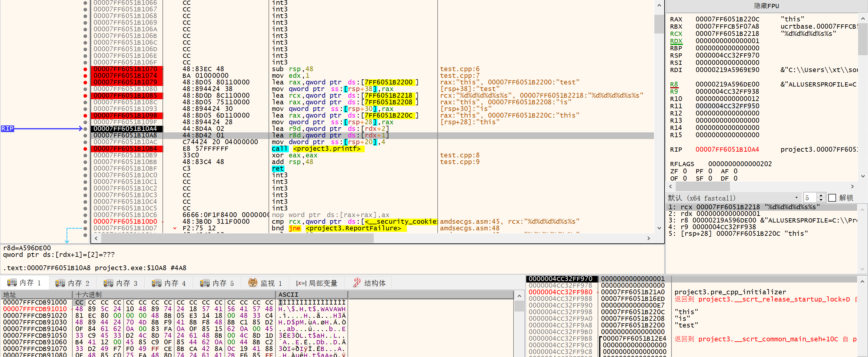The width and height of the screenshot is (868, 357).
Task: Toggle breakpoint dot at 00007FF6051B1085
Action: [x=85, y=96]
